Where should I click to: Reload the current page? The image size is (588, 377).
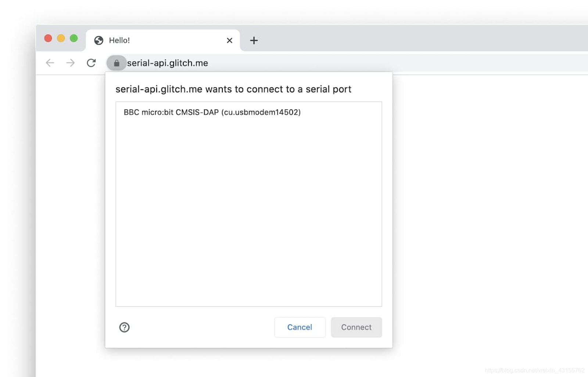(x=91, y=63)
